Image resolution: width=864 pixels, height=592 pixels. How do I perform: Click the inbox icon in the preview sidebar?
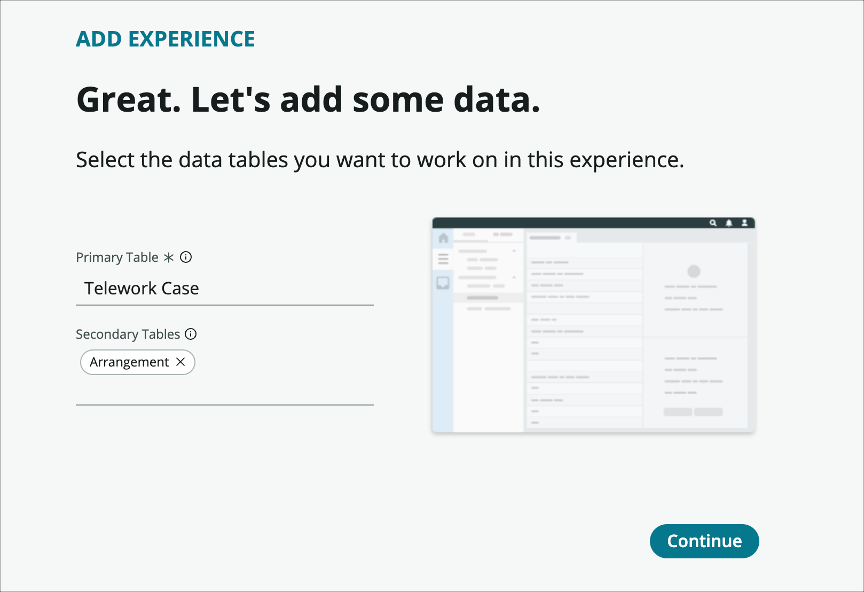[443, 283]
